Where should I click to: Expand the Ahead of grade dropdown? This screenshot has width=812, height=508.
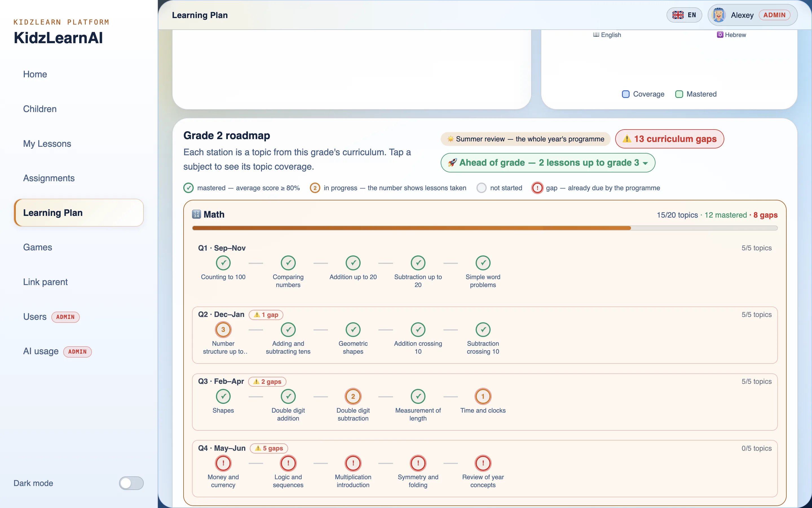coord(548,163)
